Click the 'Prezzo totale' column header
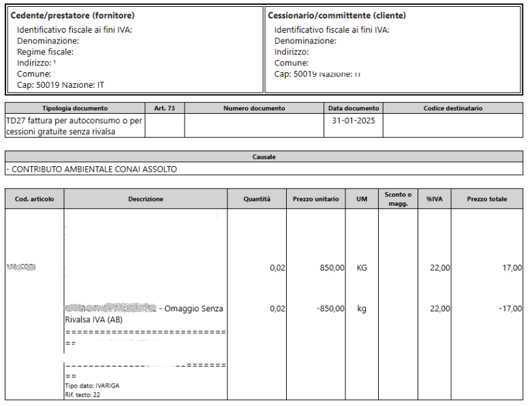 pyautogui.click(x=487, y=199)
